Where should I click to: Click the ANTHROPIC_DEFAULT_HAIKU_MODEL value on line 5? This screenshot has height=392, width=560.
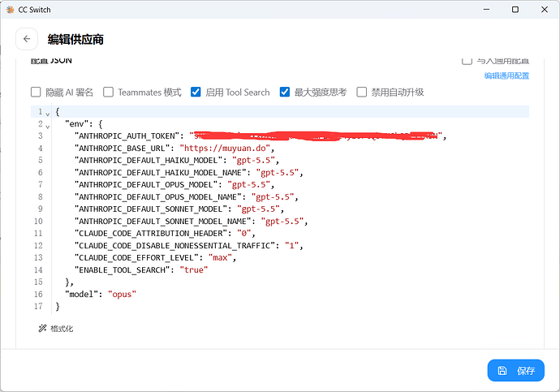pyautogui.click(x=253, y=161)
